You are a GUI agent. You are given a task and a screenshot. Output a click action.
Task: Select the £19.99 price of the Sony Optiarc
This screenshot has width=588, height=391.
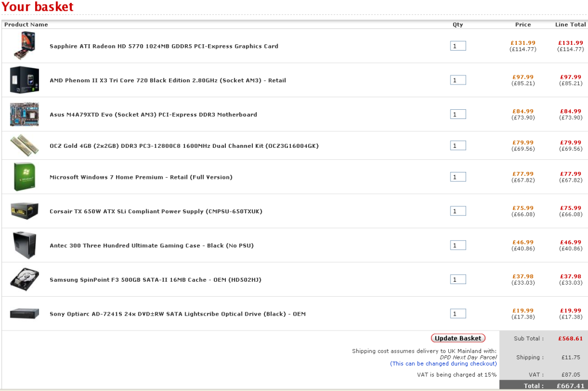(522, 310)
